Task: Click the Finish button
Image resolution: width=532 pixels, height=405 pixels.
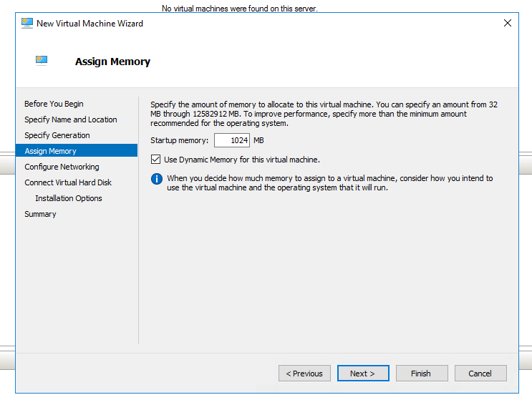Action: 421,374
